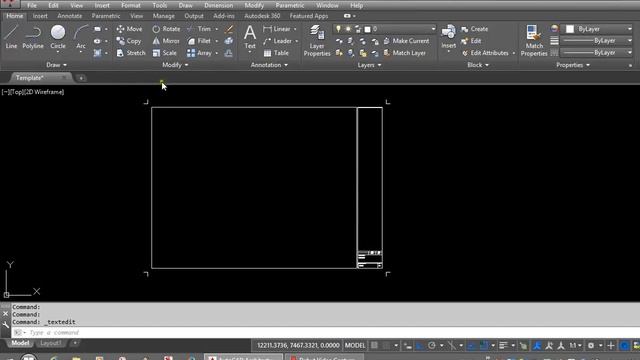The image size is (640, 360).
Task: Click Match Properties icon
Action: pyautogui.click(x=534, y=40)
